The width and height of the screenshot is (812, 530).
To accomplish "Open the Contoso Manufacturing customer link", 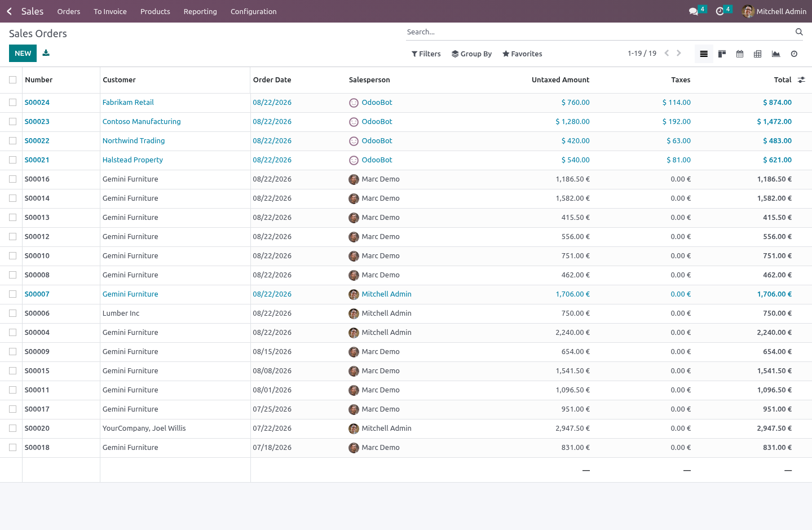I will point(142,122).
